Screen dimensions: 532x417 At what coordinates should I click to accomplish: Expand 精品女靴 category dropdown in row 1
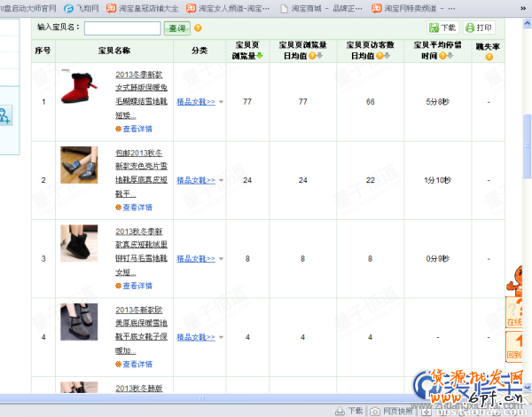coord(221,102)
